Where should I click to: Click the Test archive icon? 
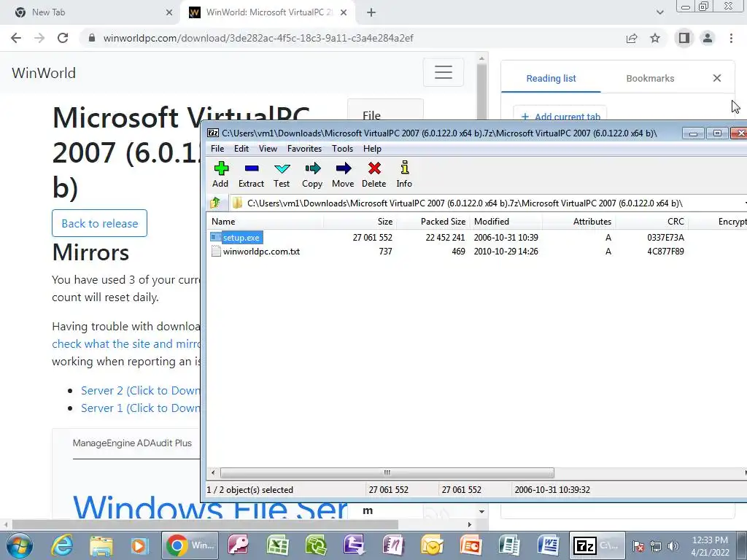click(x=282, y=175)
